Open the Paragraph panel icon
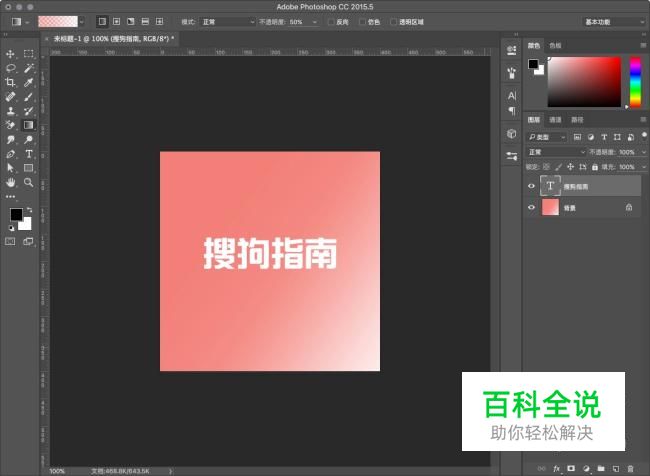Image resolution: width=650 pixels, height=476 pixels. tap(512, 111)
